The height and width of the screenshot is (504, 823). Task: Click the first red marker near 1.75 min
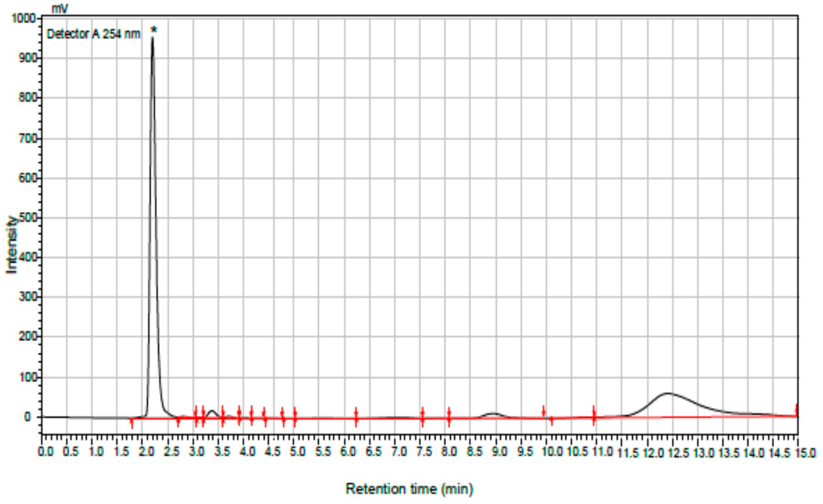tap(131, 423)
